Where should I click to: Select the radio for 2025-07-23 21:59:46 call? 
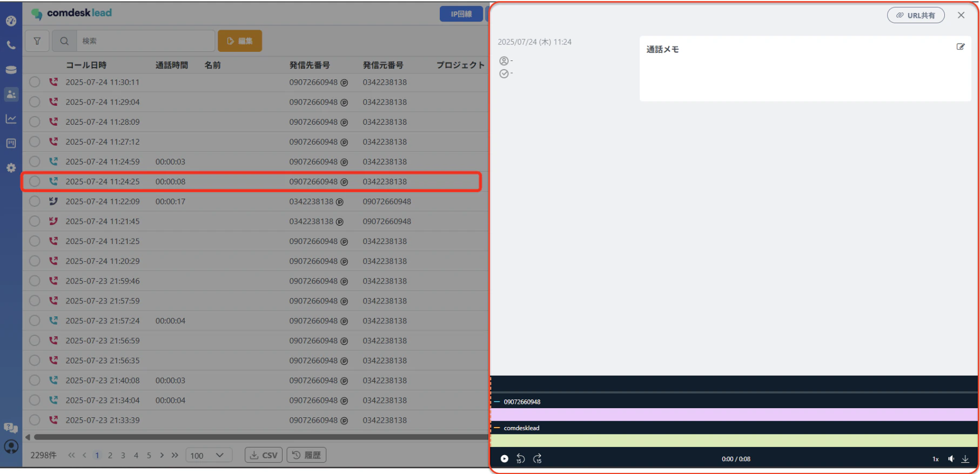(x=35, y=281)
